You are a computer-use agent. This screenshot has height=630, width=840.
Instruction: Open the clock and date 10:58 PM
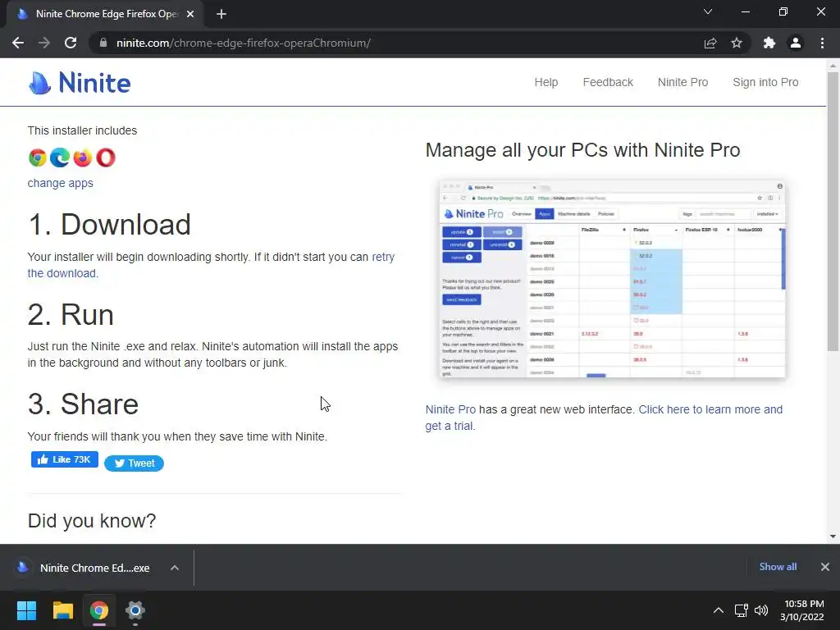802,610
